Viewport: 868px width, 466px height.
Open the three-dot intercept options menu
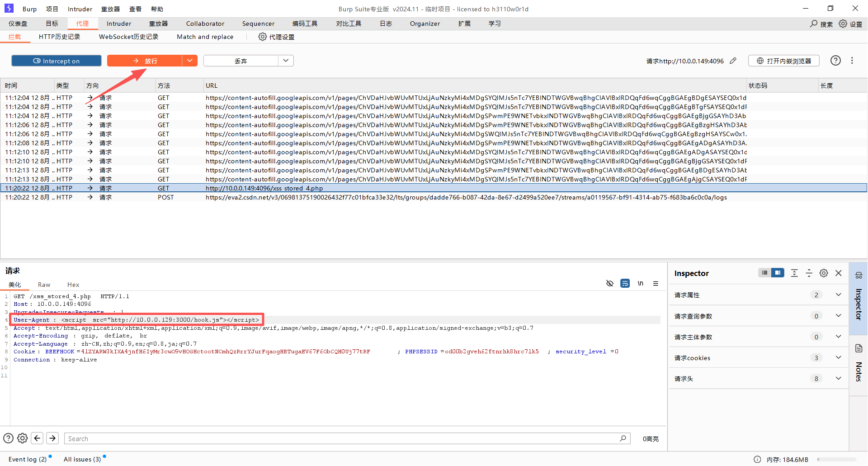[852, 61]
